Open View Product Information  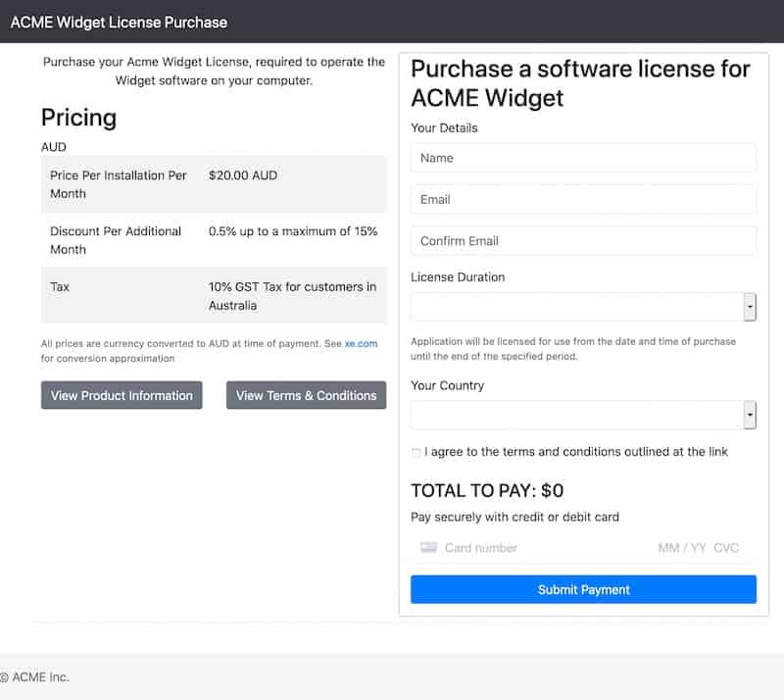pos(122,395)
